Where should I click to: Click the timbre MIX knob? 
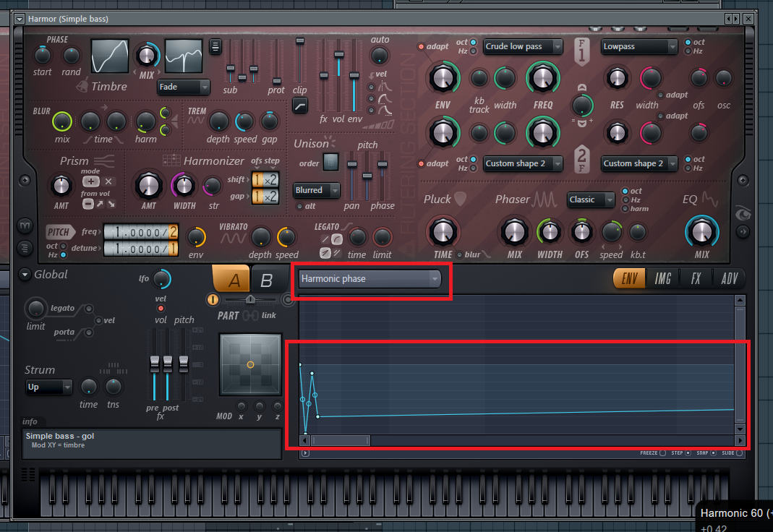click(146, 56)
